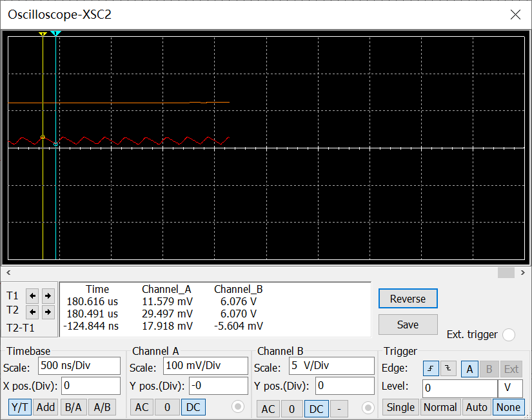Viewport: 532px width, 420px height.
Task: Click the Reverse button
Action: coord(408,299)
